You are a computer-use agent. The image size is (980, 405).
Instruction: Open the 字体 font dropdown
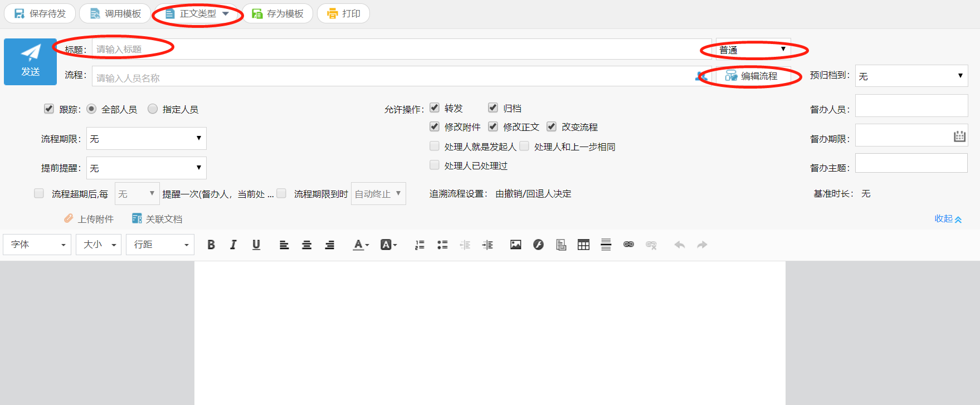(x=37, y=245)
